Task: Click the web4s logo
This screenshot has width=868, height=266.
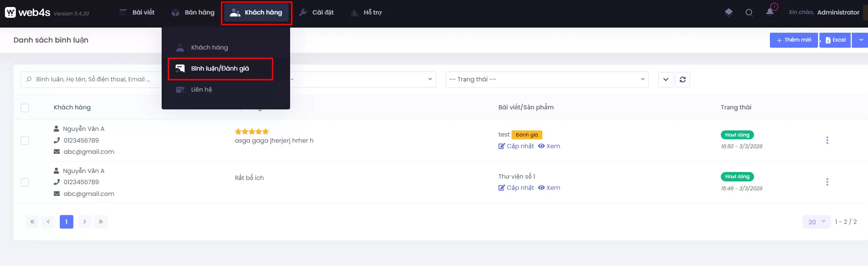Action: (28, 13)
